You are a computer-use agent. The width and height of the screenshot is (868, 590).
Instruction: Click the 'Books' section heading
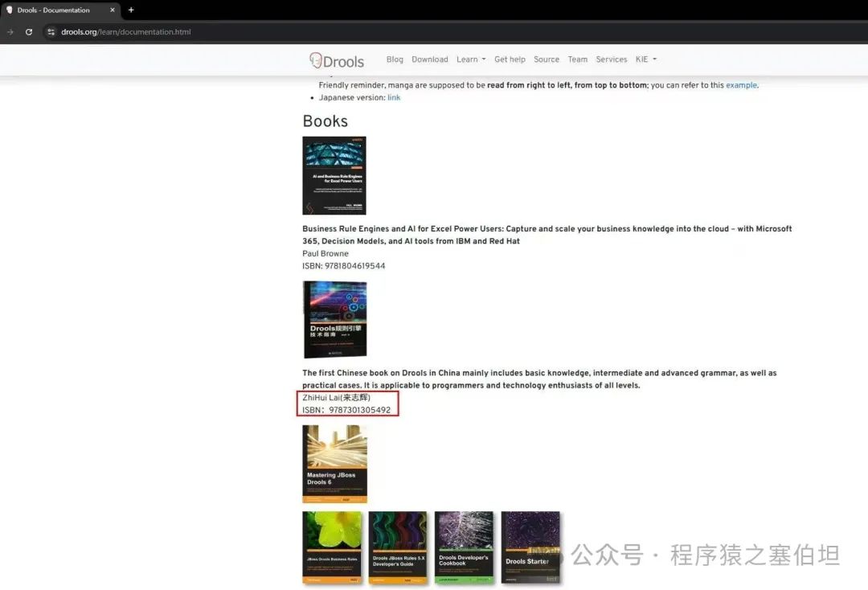point(325,121)
